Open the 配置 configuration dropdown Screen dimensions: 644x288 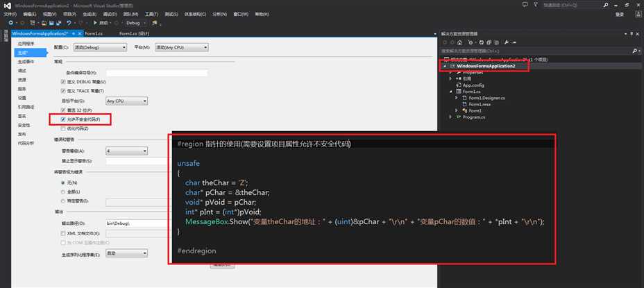tap(100, 48)
